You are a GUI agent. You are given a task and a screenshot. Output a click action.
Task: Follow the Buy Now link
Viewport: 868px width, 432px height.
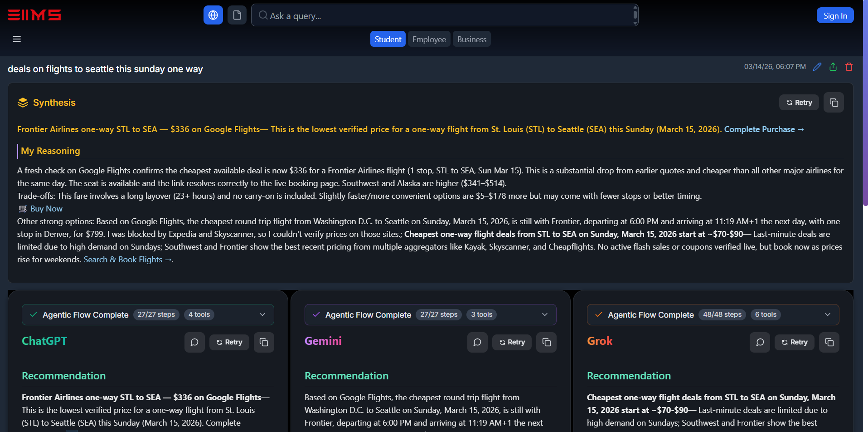[46, 208]
